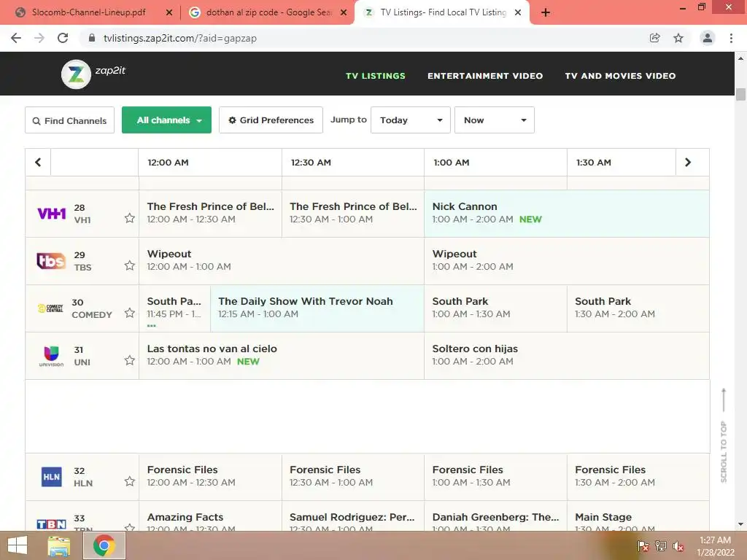Click Chrome icon in taskbar
This screenshot has height=560, width=747.
[104, 545]
